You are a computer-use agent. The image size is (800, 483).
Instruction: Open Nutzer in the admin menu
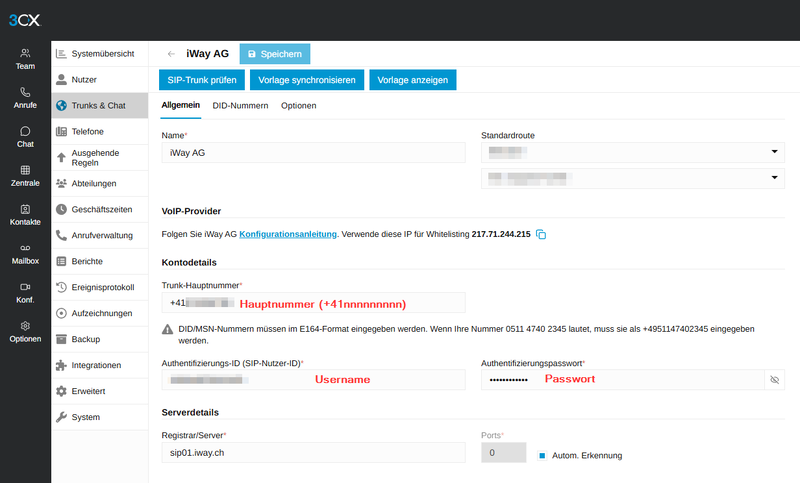99,80
